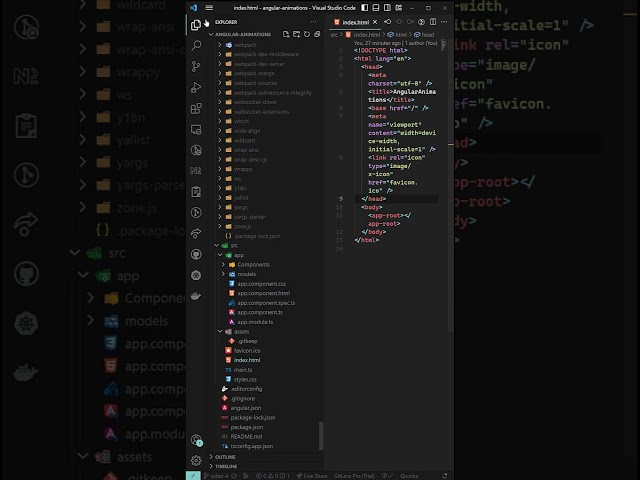
Task: Click the GitLens toggle file changes icon
Action: [x=422, y=22]
